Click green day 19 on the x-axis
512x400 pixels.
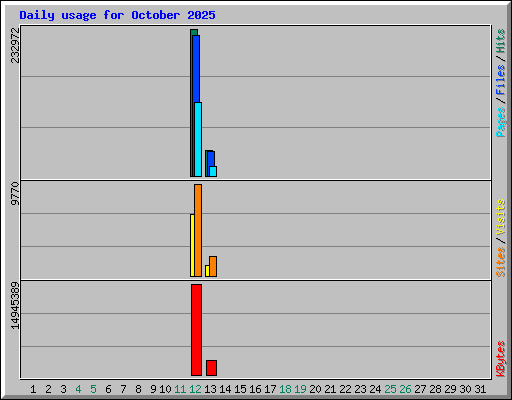[x=300, y=389]
